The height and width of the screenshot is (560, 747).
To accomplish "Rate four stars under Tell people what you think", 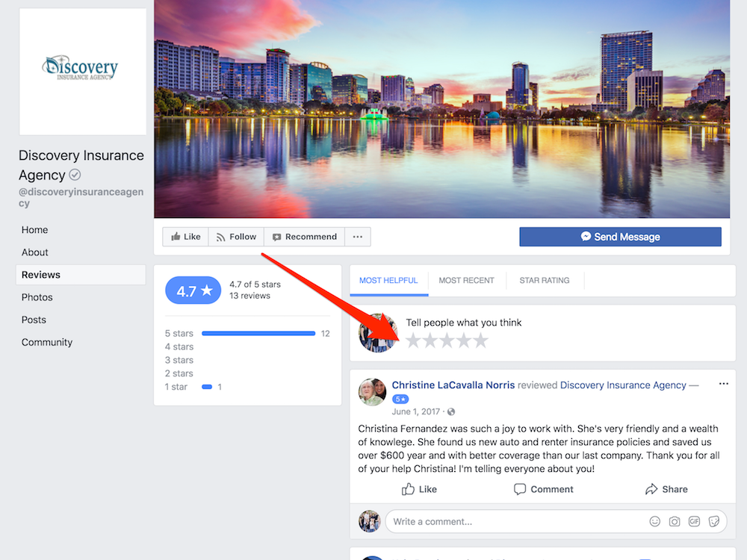I will 464,340.
